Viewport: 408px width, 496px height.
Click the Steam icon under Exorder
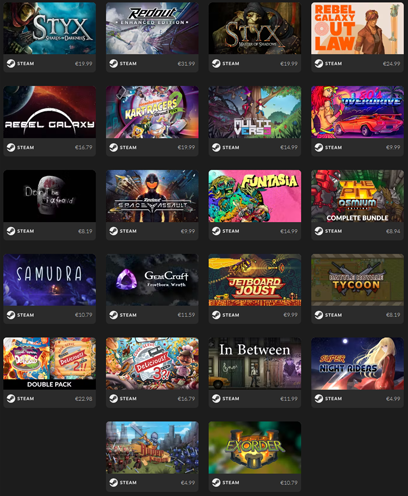tap(216, 482)
